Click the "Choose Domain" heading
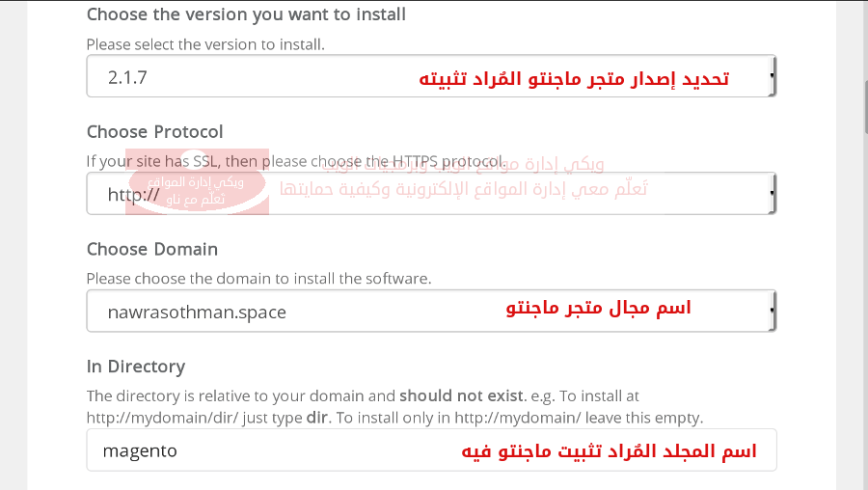The width and height of the screenshot is (868, 490). [152, 249]
